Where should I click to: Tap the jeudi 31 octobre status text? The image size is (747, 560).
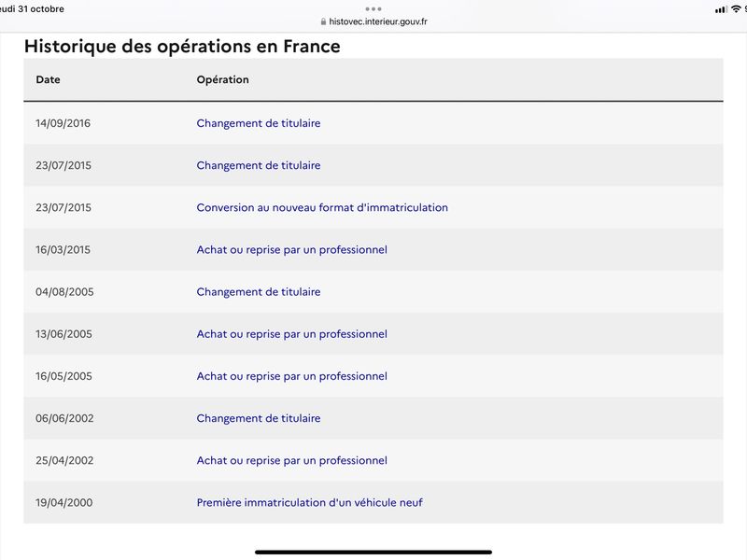(32, 9)
